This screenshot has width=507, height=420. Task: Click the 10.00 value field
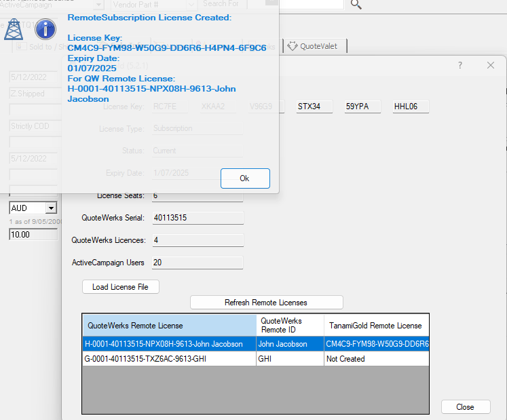(x=33, y=235)
